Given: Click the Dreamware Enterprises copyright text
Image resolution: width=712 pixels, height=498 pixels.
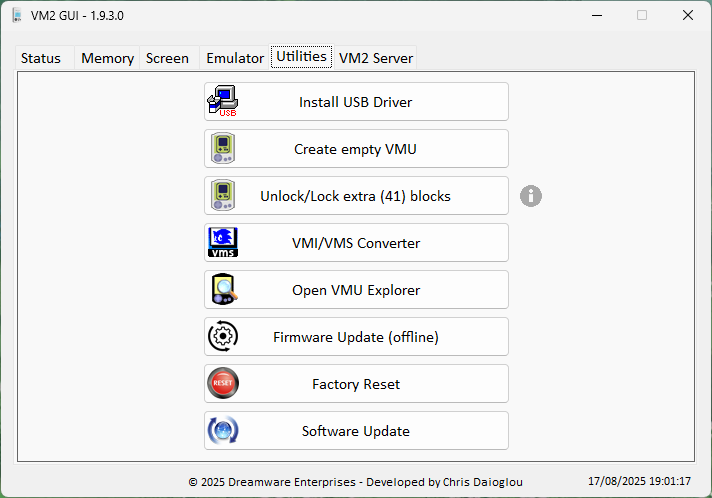Looking at the screenshot, I should (356, 482).
